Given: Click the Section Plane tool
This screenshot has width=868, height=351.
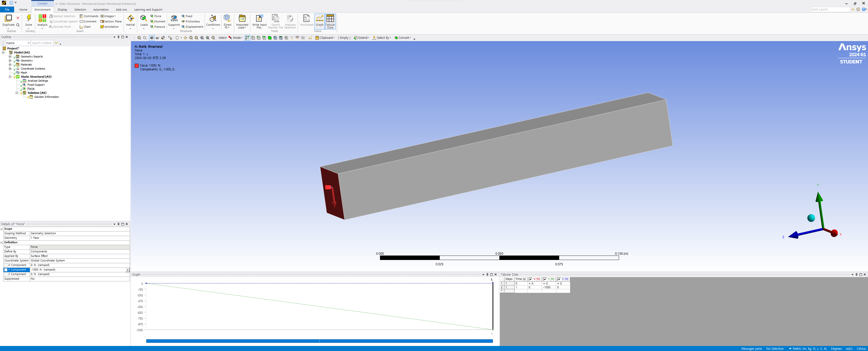Looking at the screenshot, I should tap(111, 21).
